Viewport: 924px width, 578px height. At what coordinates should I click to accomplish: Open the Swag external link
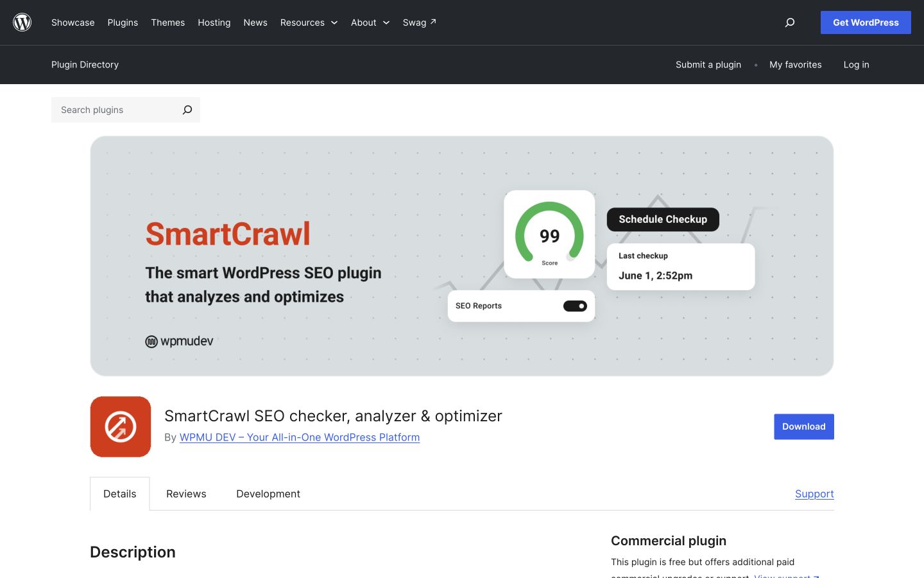click(420, 22)
